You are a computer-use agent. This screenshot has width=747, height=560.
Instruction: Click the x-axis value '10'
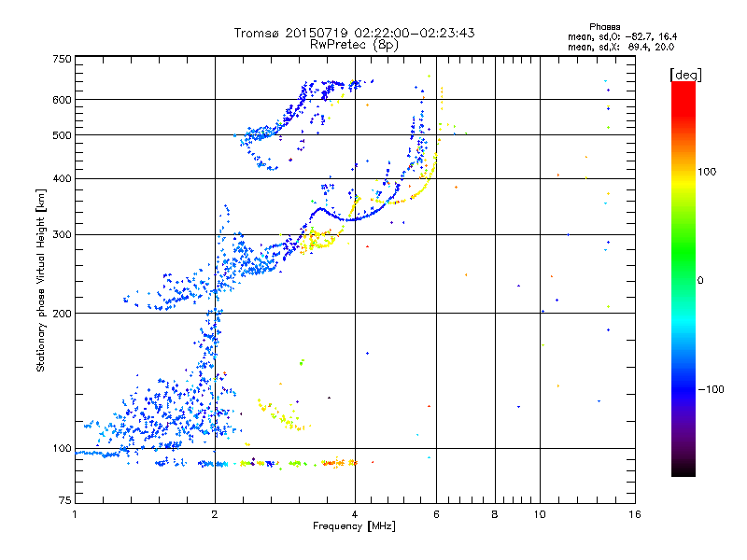click(x=540, y=514)
